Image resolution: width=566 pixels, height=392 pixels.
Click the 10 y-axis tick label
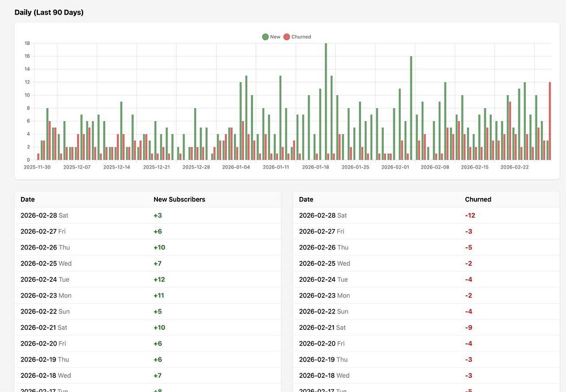(27, 95)
